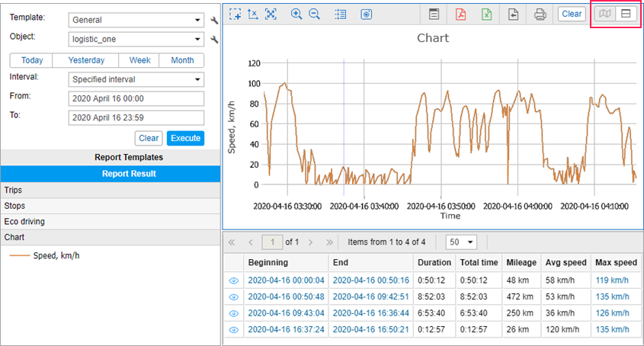This screenshot has width=644, height=346.
Task: Open the Report Result section header
Action: [x=111, y=174]
